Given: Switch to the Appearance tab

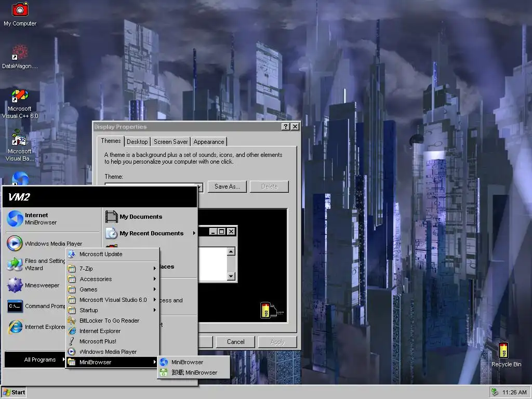Looking at the screenshot, I should [x=209, y=142].
